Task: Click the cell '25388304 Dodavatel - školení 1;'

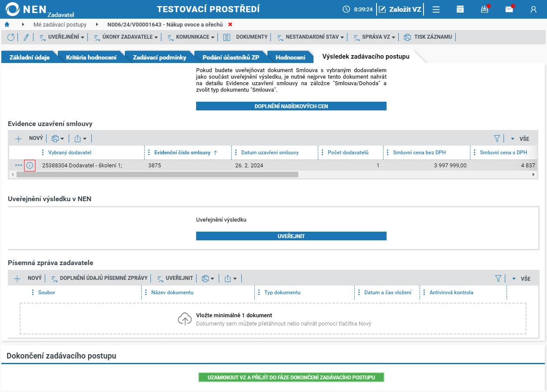Action: coord(82,166)
